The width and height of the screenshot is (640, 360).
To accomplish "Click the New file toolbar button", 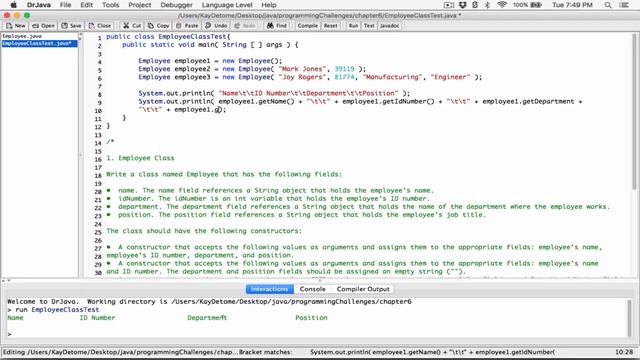I will click(16, 26).
